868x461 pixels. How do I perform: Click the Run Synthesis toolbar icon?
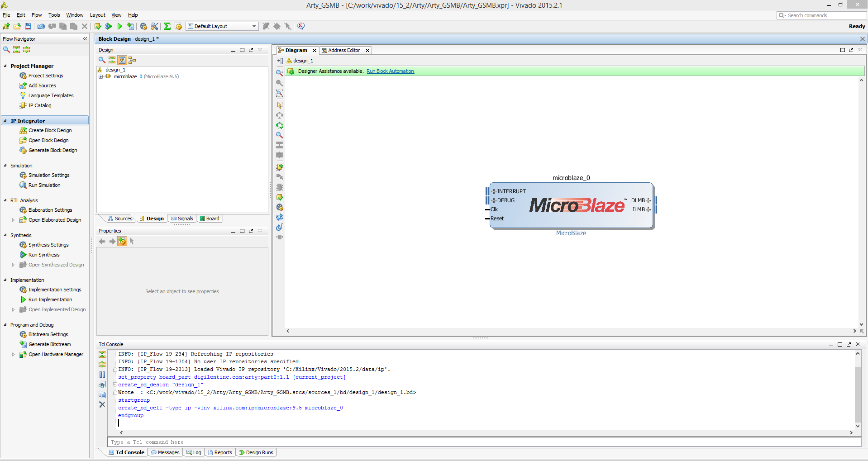click(x=109, y=26)
